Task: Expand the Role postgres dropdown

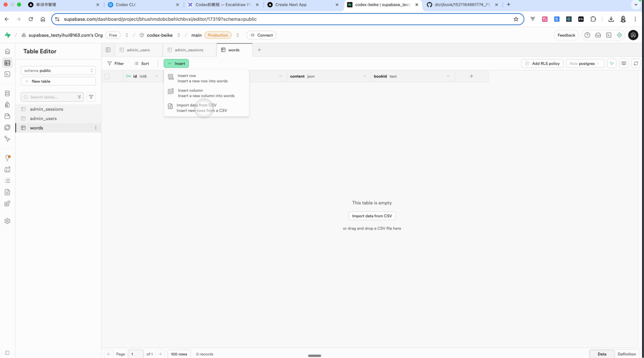Action: (x=585, y=64)
